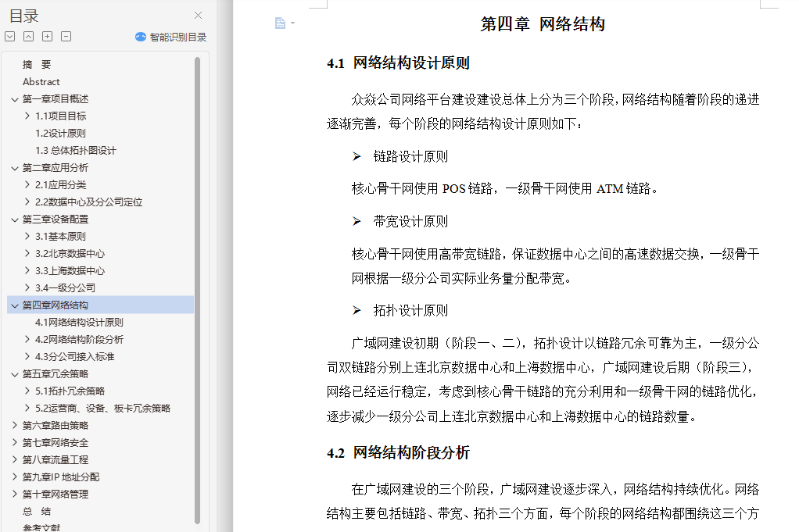Collapse 第三章设备配置 chapter node

pos(15,220)
